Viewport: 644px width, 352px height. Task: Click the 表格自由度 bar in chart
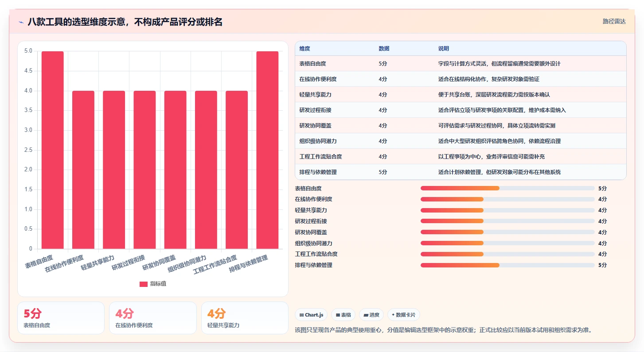(53, 150)
